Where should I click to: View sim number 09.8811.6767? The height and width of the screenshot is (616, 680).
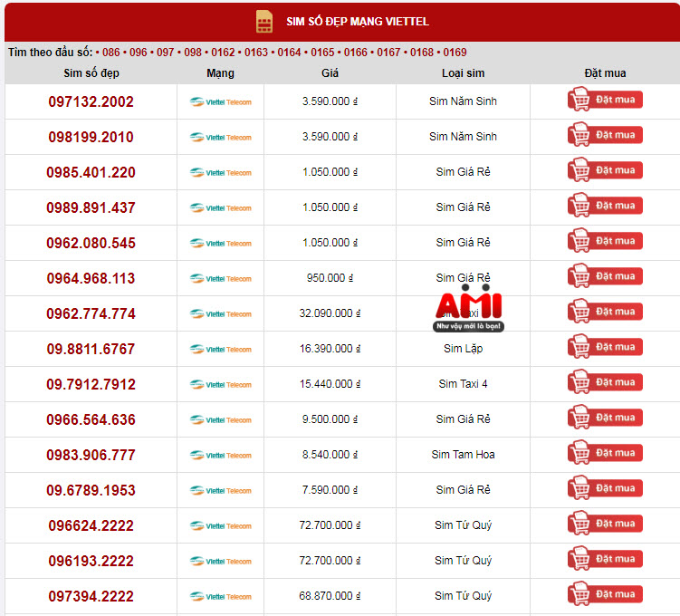pos(91,349)
